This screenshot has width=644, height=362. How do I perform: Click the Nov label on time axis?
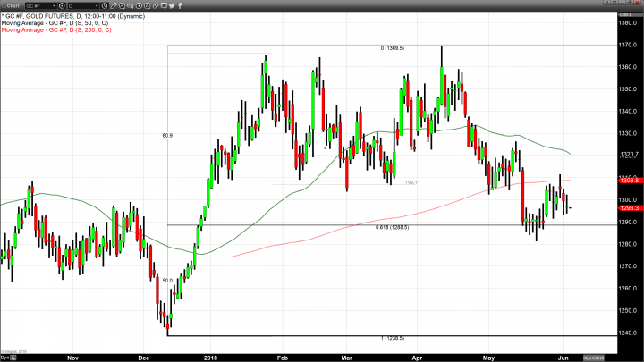[x=72, y=358]
